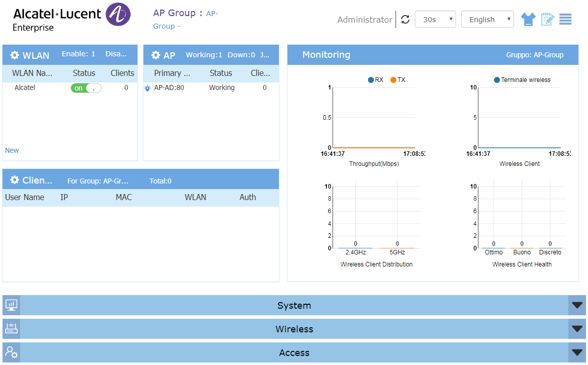Open the hamburger menu icon

[565, 20]
